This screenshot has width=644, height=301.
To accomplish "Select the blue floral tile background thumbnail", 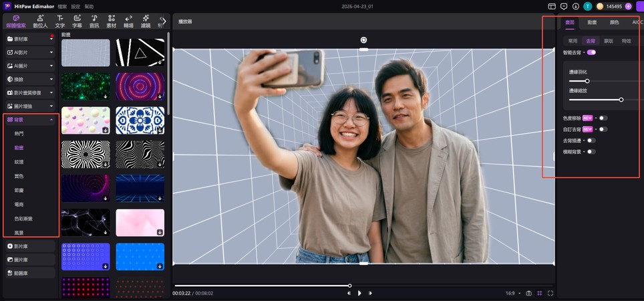I will click(x=140, y=120).
